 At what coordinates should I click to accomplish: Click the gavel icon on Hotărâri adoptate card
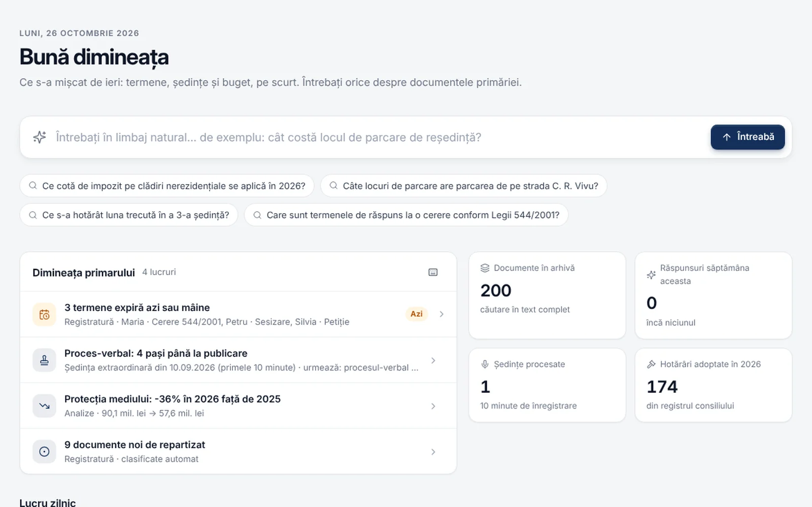651,364
